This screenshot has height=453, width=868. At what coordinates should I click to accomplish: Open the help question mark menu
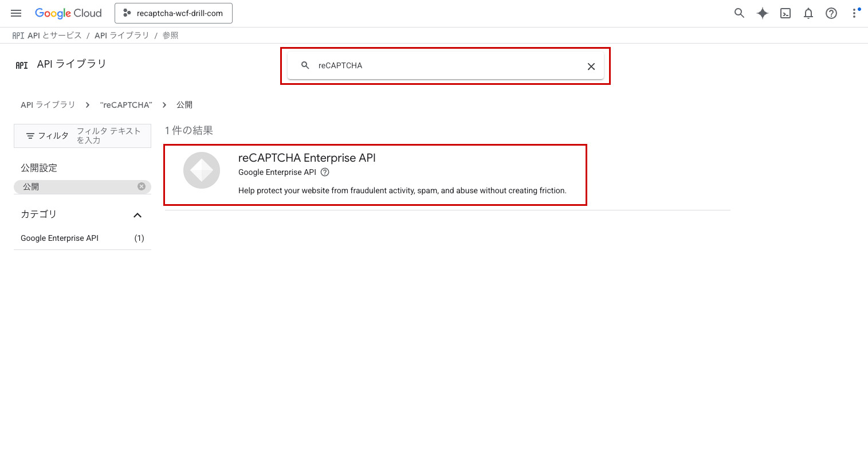tap(831, 13)
